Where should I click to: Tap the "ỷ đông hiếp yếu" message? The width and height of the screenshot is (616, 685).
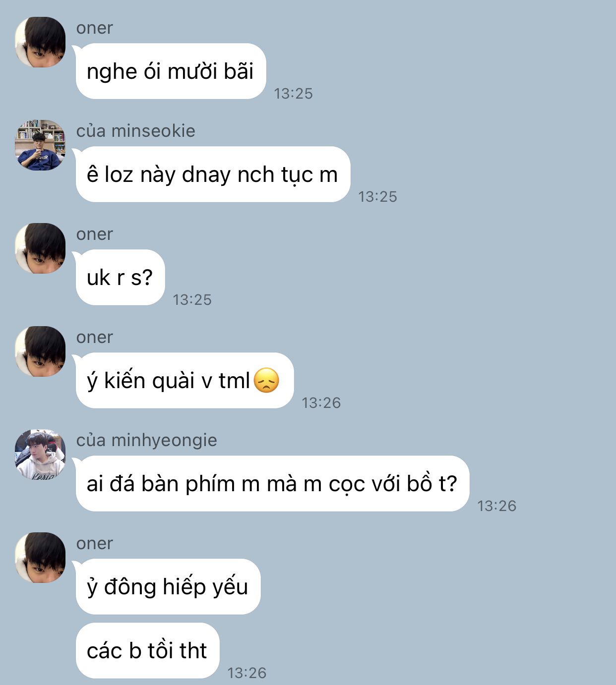point(168,587)
